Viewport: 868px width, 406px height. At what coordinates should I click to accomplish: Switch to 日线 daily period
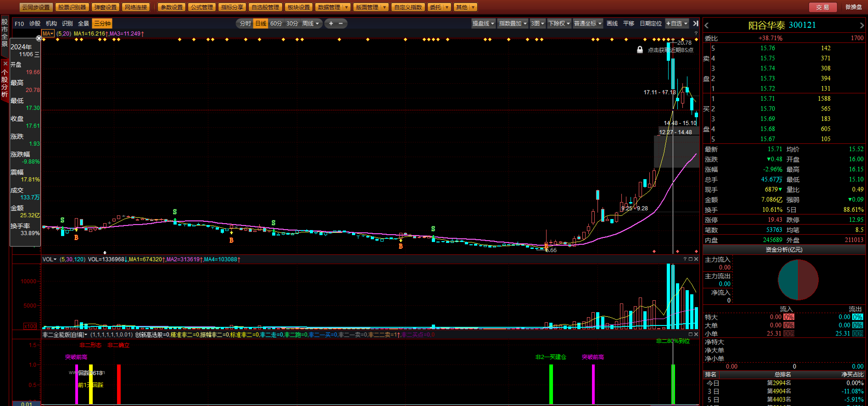tap(260, 24)
